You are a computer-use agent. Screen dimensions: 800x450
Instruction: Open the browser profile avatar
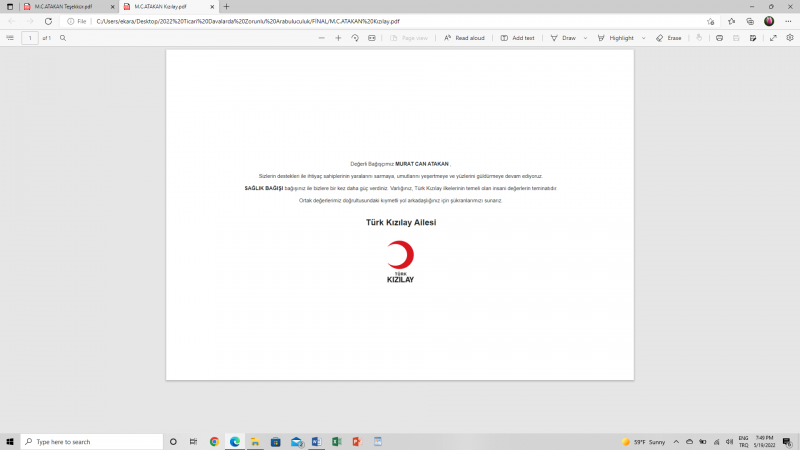coord(769,21)
